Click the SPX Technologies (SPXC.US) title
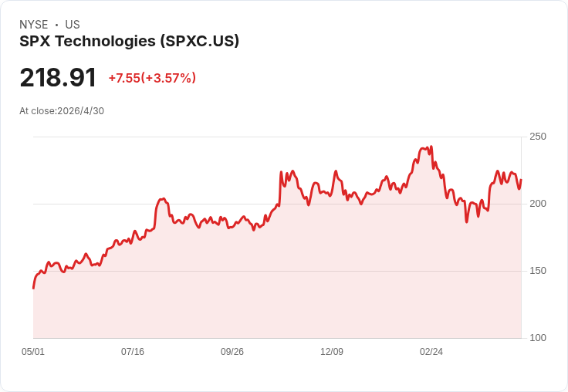 coord(130,41)
